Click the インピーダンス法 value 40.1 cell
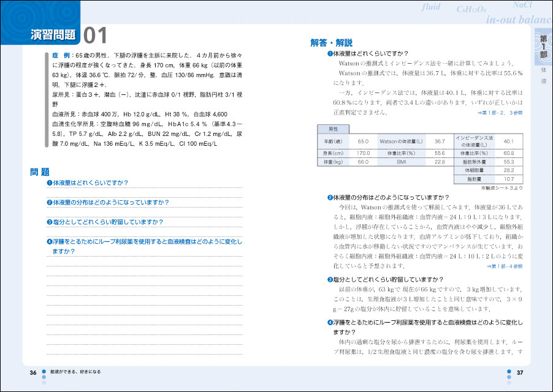The image size is (553, 392). [508, 141]
